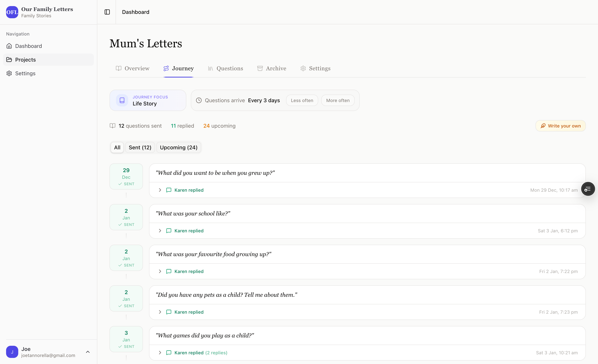598x364 pixels.
Task: Open the favourite food question card
Action: tap(213, 254)
